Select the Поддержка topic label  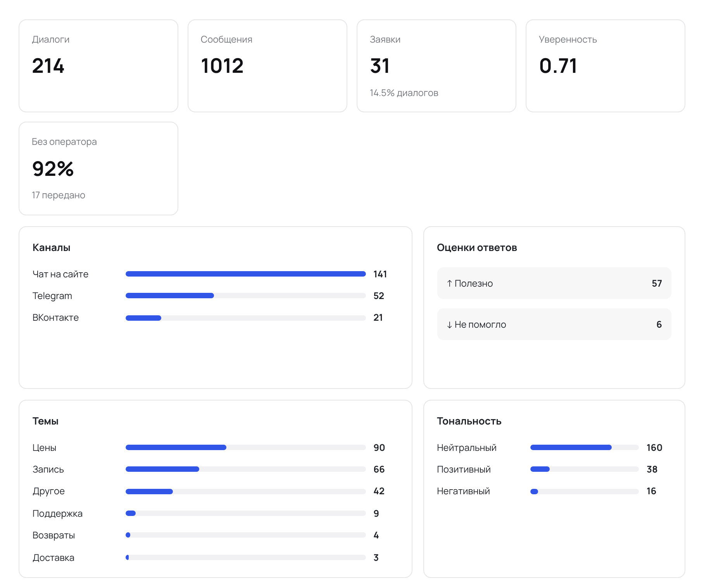coord(58,514)
